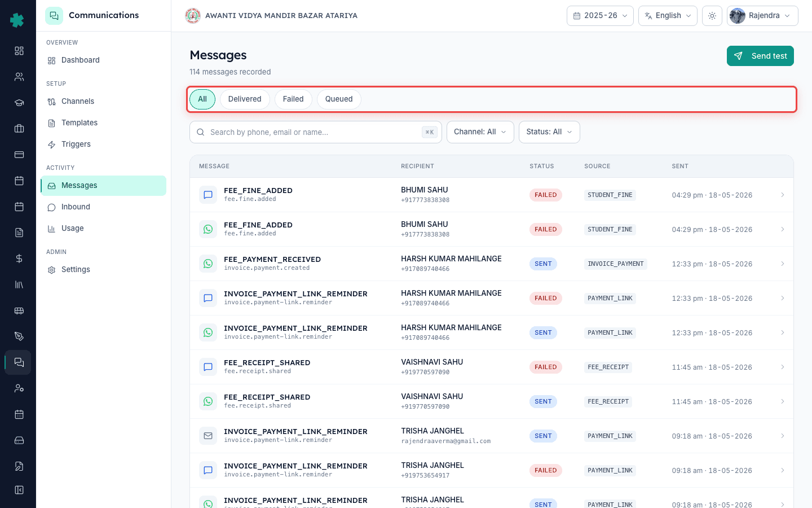
Task: Focus the search by phone, email field
Action: (316, 132)
